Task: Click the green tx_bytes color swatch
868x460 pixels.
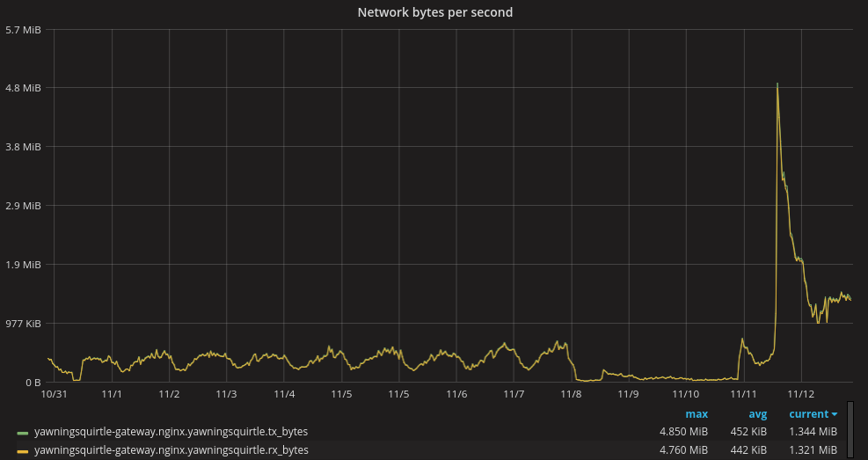Action: click(x=23, y=433)
